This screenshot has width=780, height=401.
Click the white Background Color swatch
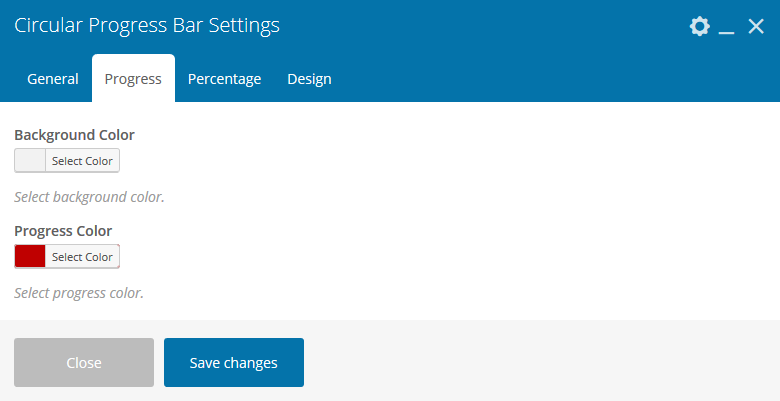coord(30,161)
